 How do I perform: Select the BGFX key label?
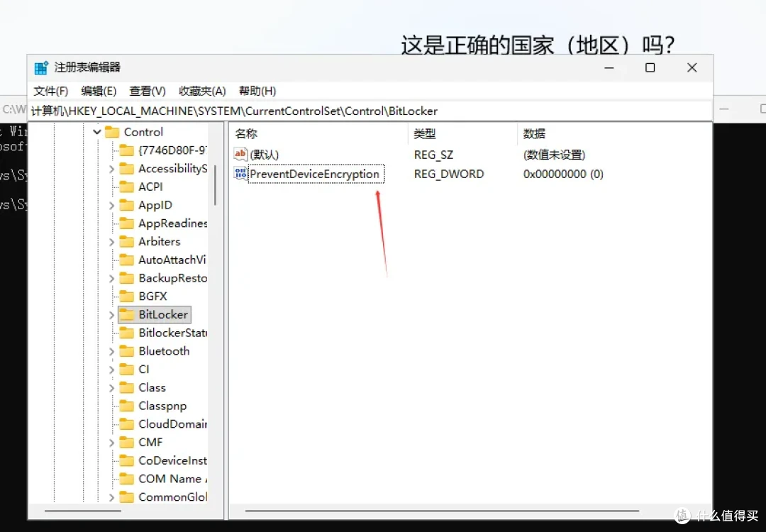point(153,296)
